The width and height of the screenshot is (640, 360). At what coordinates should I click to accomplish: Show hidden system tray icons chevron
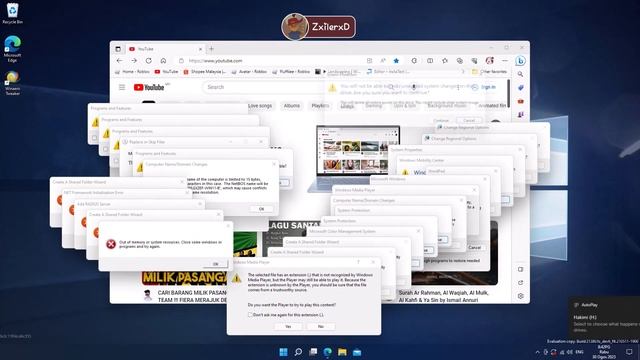coord(537,352)
